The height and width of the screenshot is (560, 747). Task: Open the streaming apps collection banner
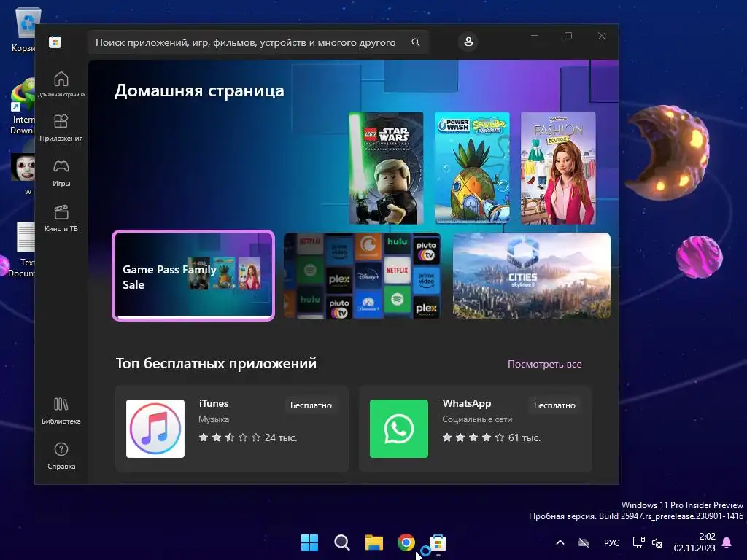(x=363, y=276)
